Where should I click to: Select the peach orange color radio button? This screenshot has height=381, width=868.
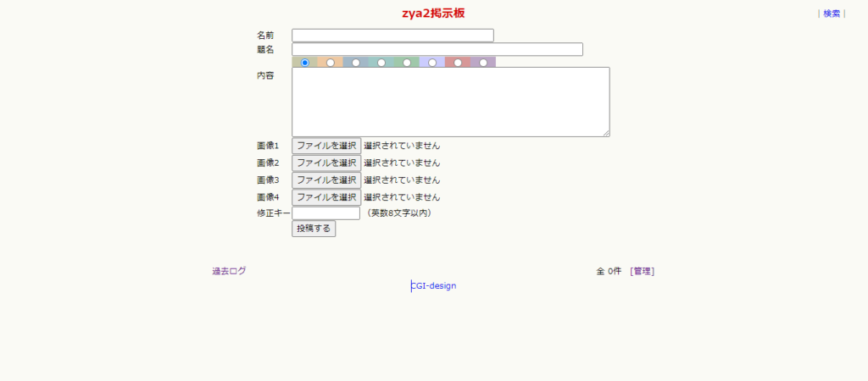331,63
